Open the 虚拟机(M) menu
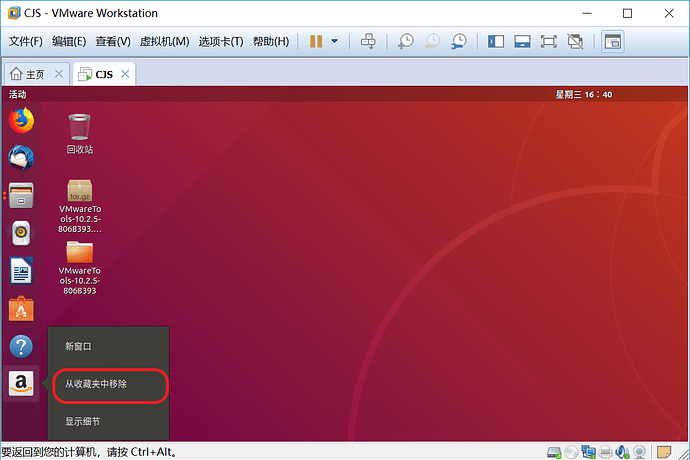 coord(164,41)
